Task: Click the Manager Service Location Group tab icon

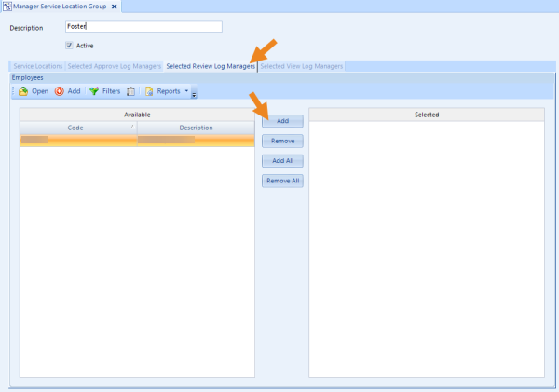Action: coord(7,7)
